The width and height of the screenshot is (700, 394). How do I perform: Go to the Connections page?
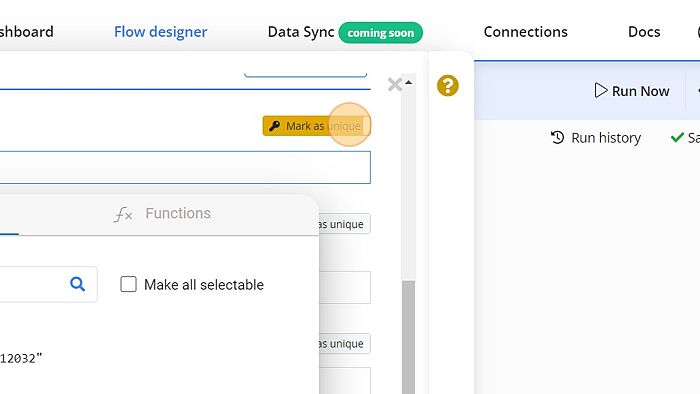coord(525,32)
